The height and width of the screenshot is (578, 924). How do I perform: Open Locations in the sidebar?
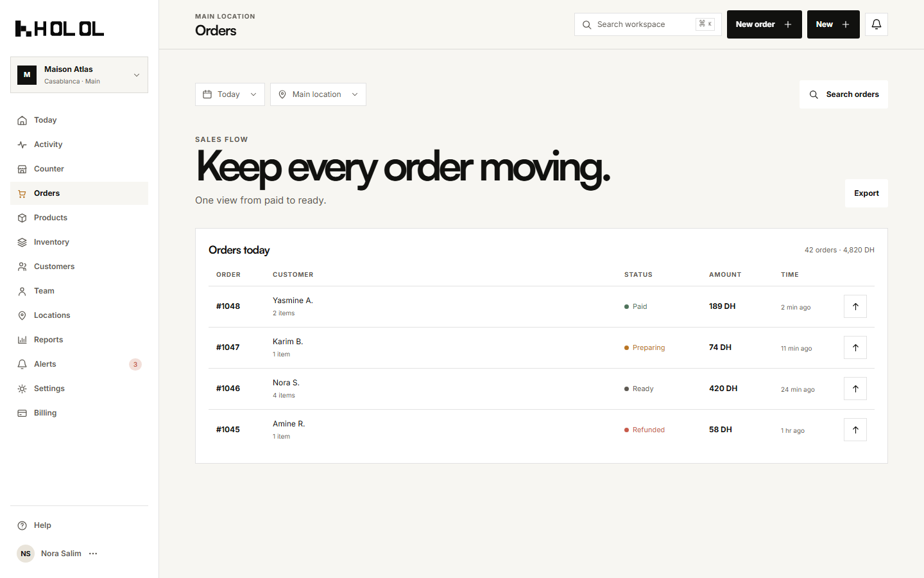79,315
